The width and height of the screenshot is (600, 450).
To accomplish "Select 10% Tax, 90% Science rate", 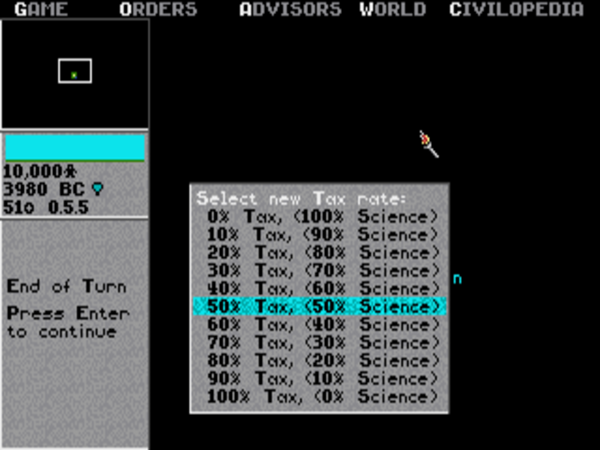I will (x=320, y=235).
